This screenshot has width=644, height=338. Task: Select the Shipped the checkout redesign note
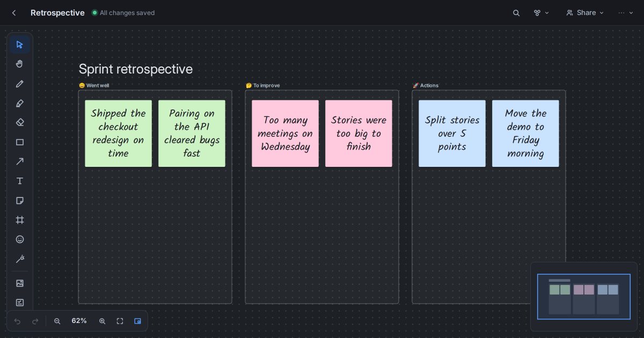point(118,134)
